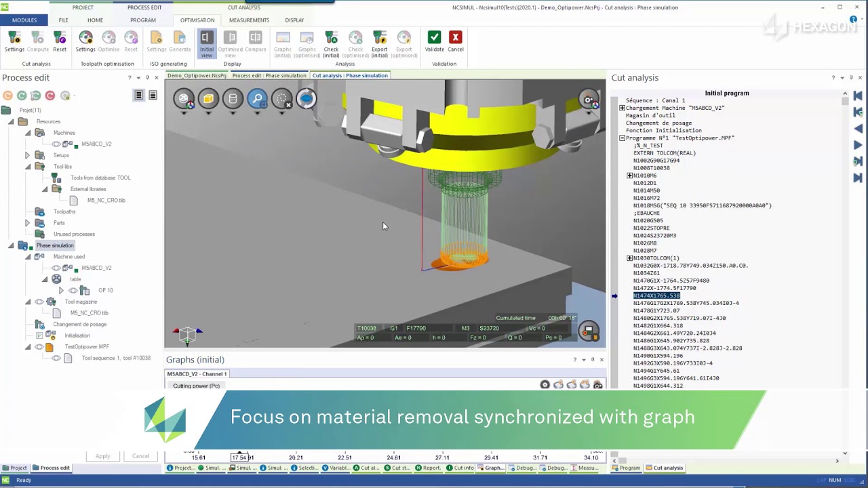
Task: Run Check (initial) analysis
Action: coord(331,43)
